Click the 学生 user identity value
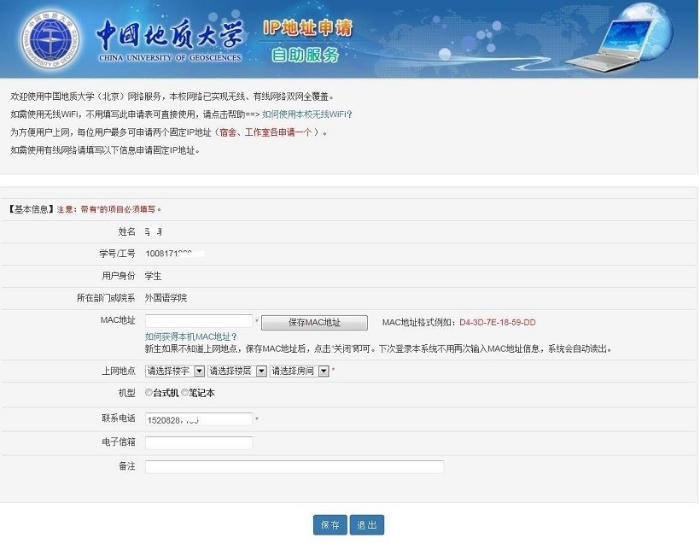 click(153, 276)
